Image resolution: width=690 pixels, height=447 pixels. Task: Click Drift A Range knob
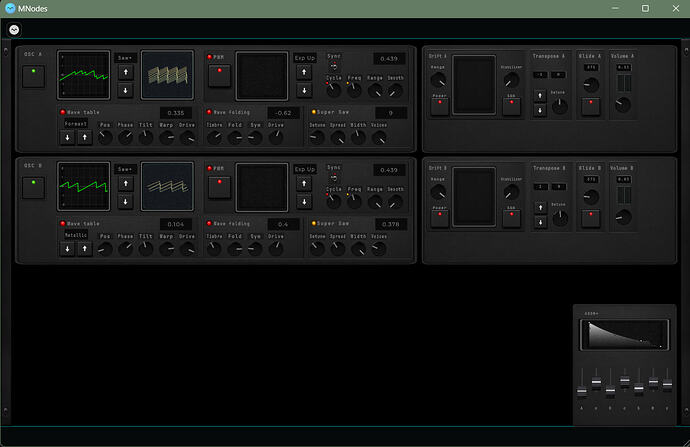438,80
